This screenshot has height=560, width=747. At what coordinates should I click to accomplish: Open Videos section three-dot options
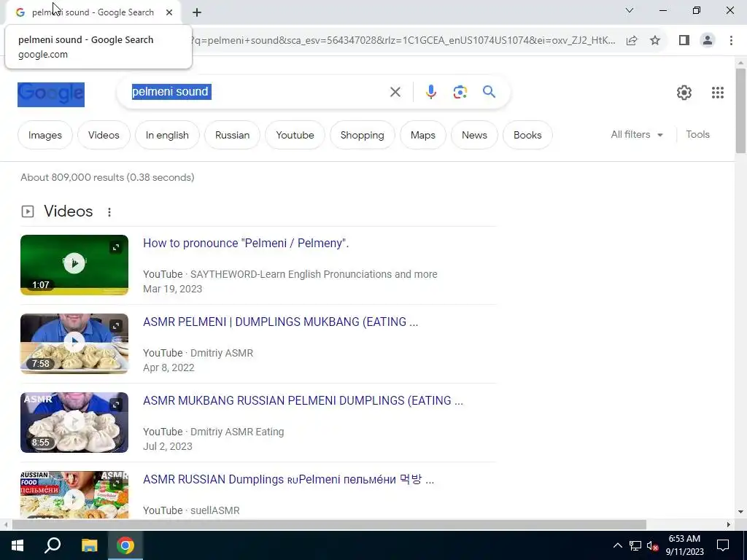109,212
